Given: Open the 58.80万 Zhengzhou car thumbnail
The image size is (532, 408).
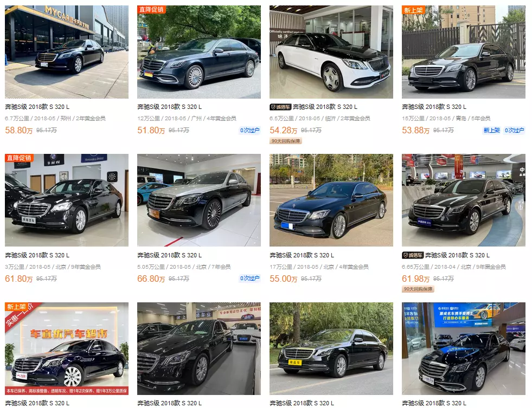Looking at the screenshot, I should pos(67,52).
